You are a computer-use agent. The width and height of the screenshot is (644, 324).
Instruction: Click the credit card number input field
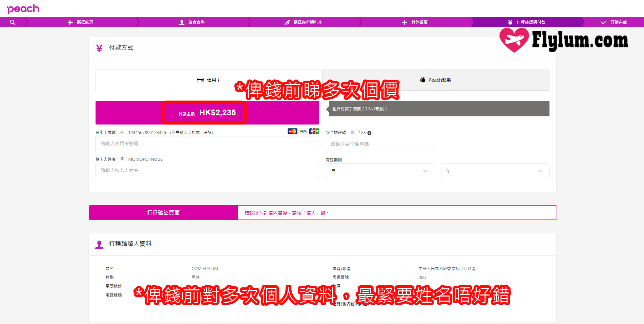[x=207, y=144]
